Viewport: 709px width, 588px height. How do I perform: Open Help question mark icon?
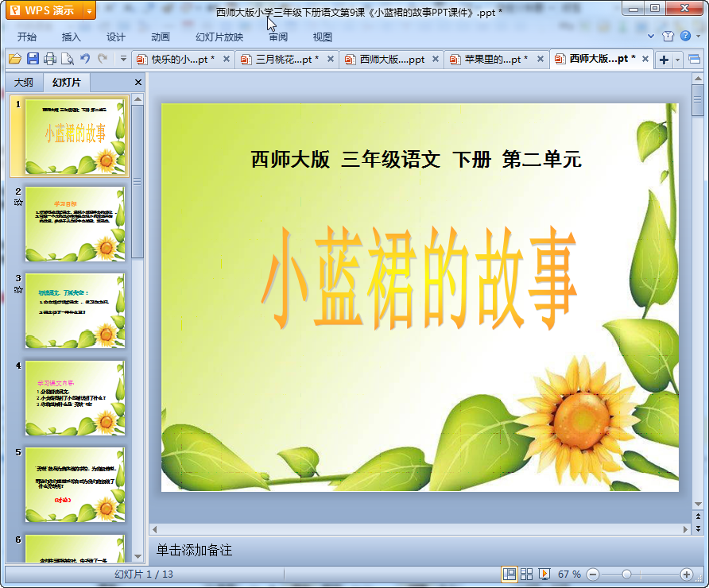tap(685, 36)
